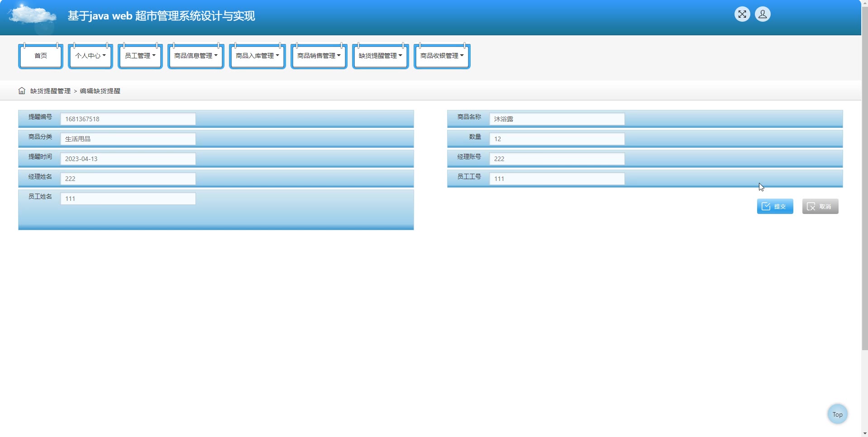The height and width of the screenshot is (437, 868).
Task: Click 编辑缺货提醒 breadcrumb text
Action: [100, 91]
